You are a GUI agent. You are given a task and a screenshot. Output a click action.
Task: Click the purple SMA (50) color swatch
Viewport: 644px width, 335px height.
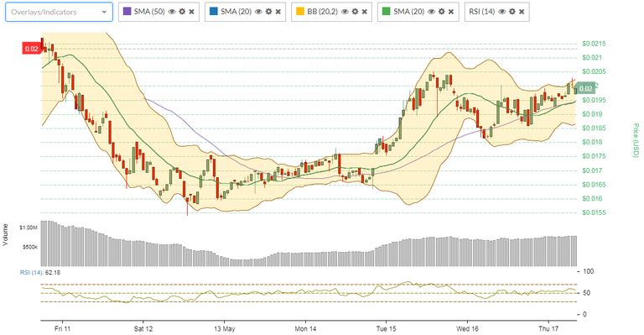pos(127,12)
